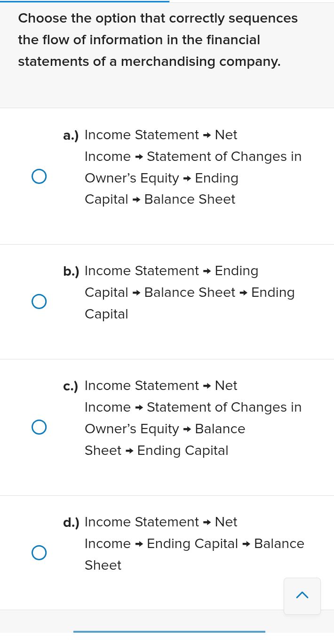The height and width of the screenshot is (644, 334).
Task: Select the radio button for option a
Action: 39,176
